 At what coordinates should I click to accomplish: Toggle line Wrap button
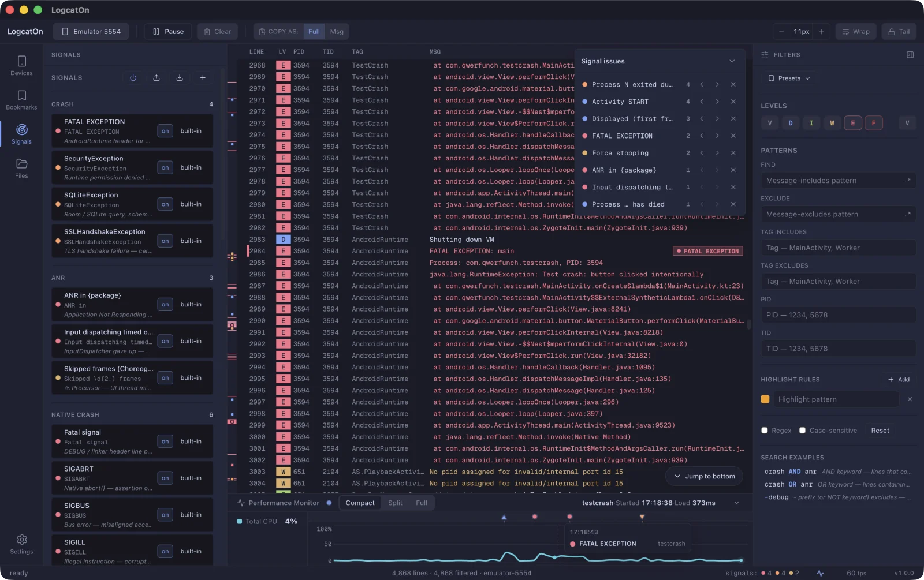tap(856, 32)
